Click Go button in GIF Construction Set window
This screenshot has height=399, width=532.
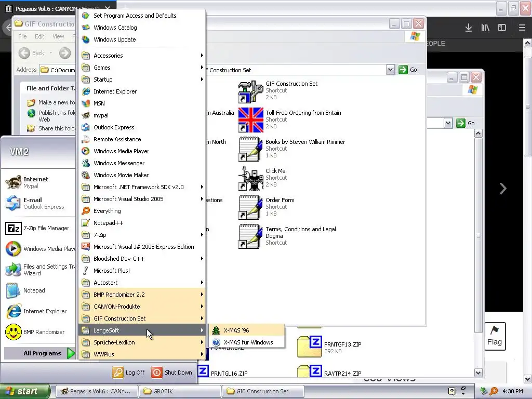408,70
